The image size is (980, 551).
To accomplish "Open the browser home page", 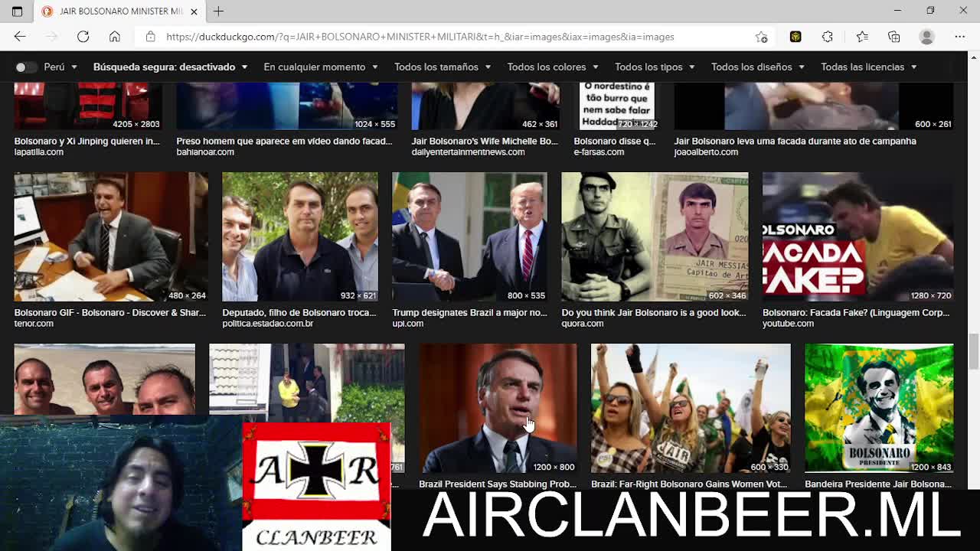I will click(x=114, y=37).
